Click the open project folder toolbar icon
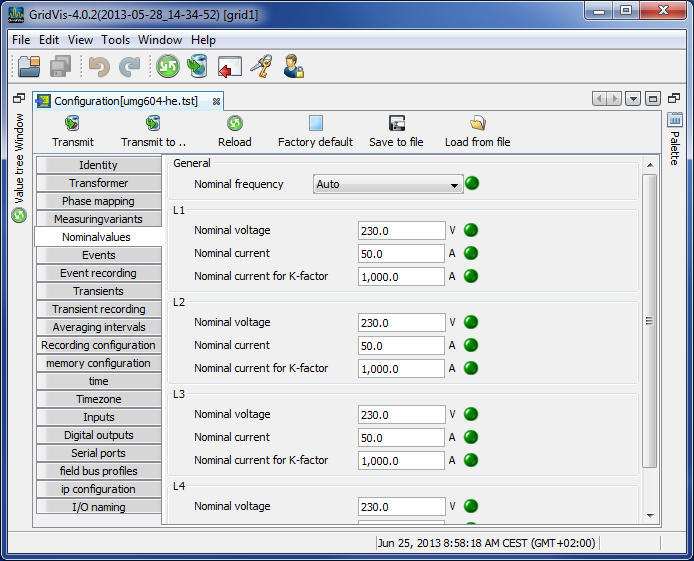The image size is (694, 561). click(29, 67)
